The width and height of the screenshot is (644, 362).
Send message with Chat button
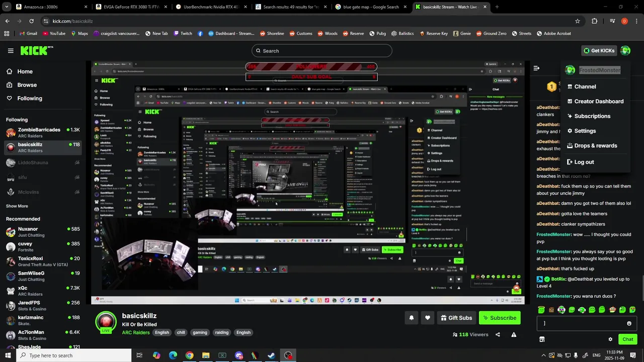(x=628, y=339)
